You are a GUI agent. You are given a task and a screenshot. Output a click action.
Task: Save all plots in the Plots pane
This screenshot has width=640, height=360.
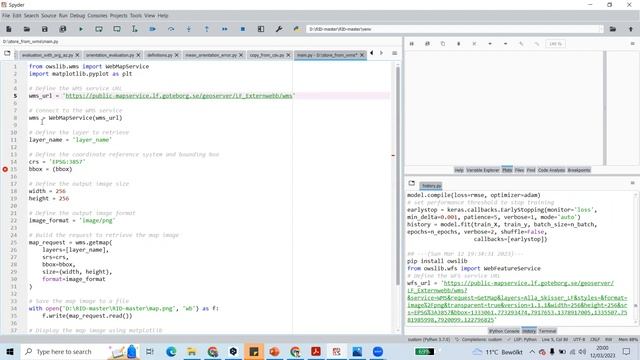point(427,44)
